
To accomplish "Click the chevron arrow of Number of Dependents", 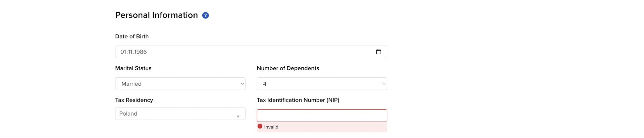I will coord(384,84).
